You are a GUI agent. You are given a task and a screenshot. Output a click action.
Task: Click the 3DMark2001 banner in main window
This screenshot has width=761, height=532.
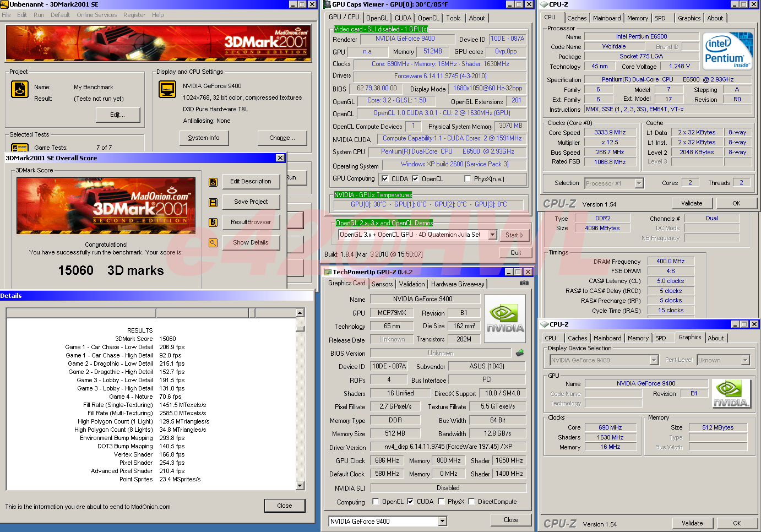pyautogui.click(x=159, y=43)
